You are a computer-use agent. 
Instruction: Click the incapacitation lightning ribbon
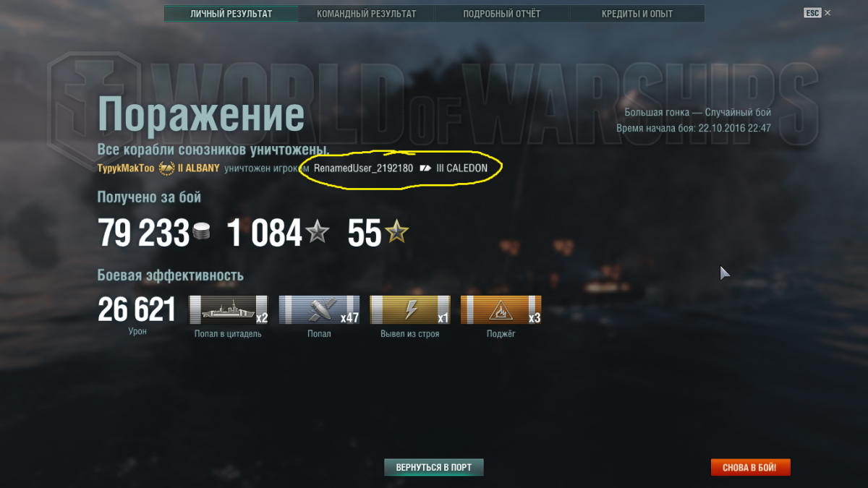410,309
